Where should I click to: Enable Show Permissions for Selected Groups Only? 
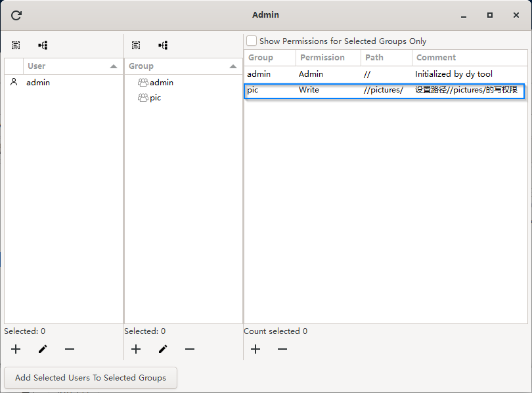[x=251, y=41]
